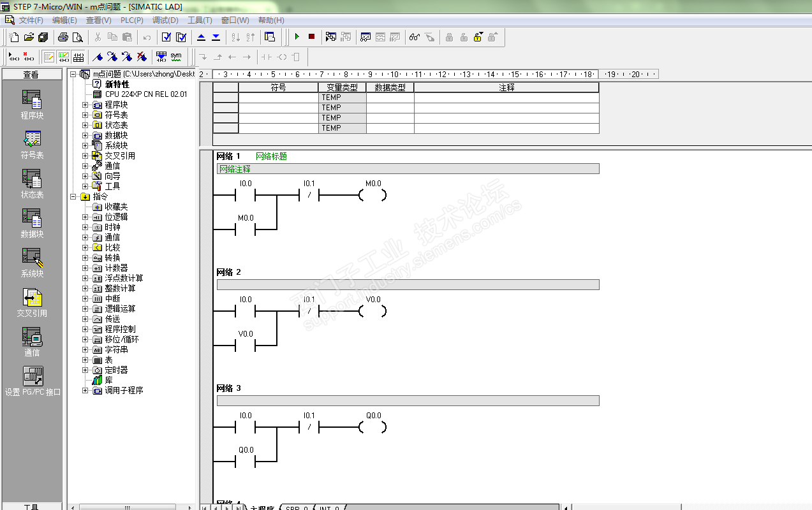Viewport: 812px width, 510px height.
Task: Click the 网络注释 comment field
Action: (408, 169)
